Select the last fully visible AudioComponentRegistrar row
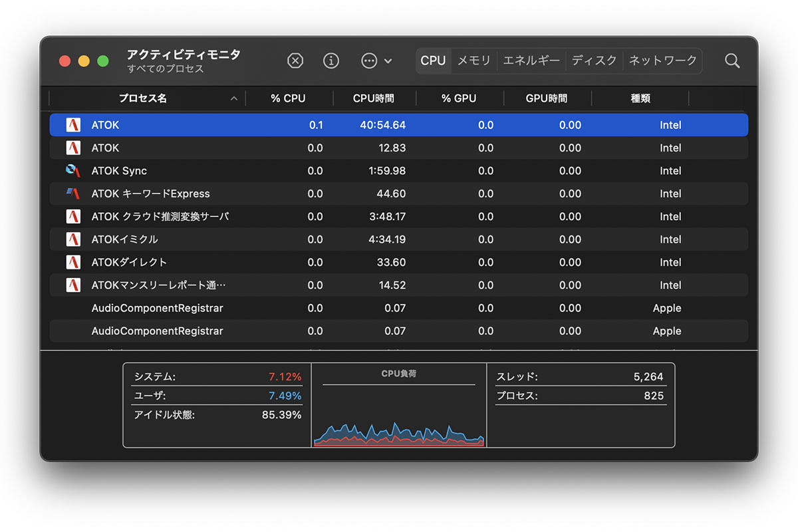Image resolution: width=798 pixels, height=532 pixels. pos(399,331)
